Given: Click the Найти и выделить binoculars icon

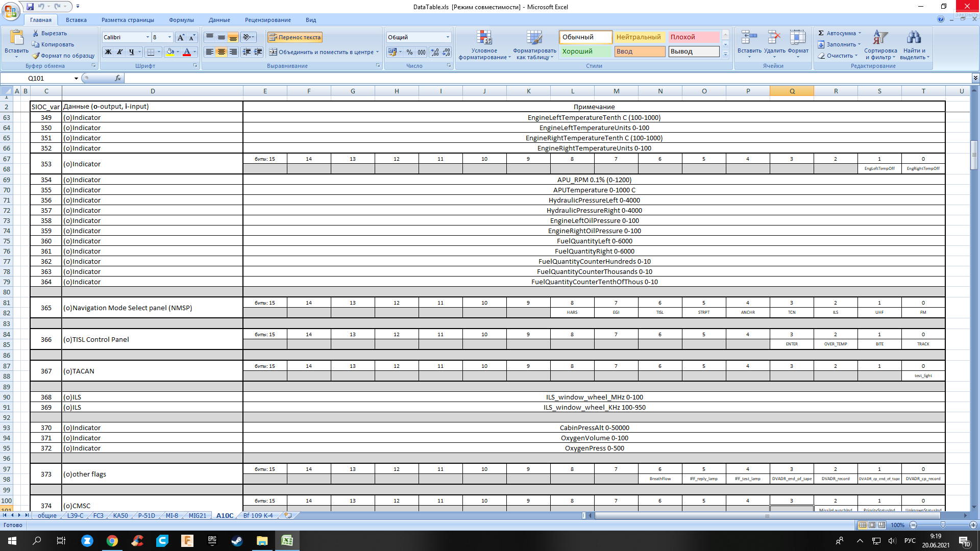Looking at the screenshot, I should (914, 45).
